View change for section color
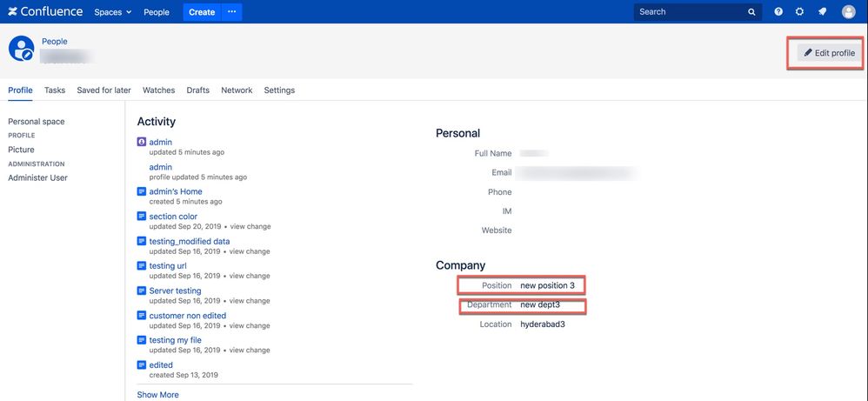This screenshot has height=401, width=868. click(250, 226)
